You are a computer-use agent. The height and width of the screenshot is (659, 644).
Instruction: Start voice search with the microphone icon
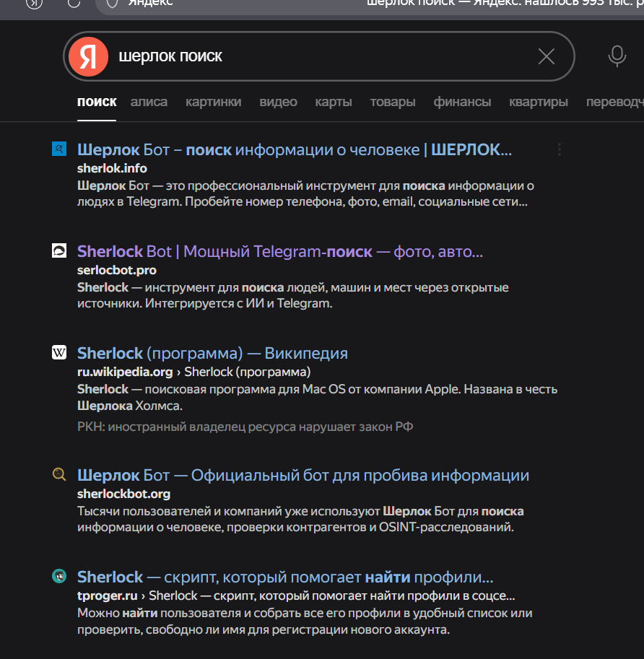pos(617,56)
